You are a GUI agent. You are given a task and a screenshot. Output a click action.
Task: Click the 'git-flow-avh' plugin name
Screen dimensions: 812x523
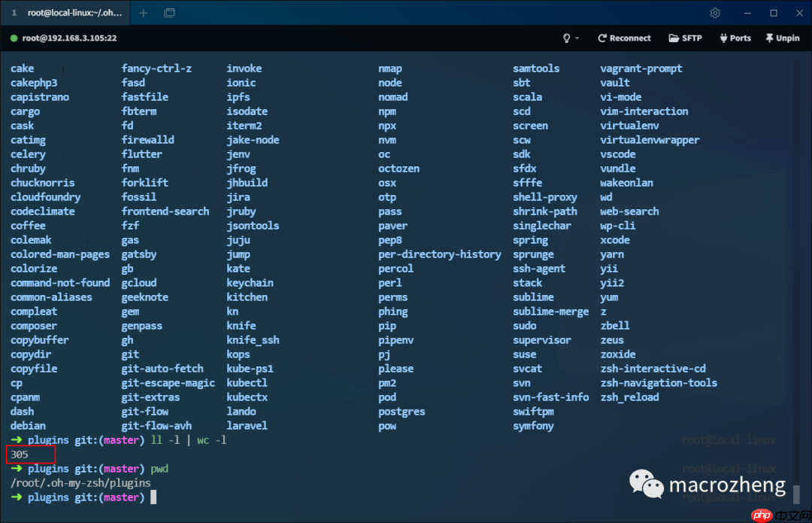(x=156, y=426)
